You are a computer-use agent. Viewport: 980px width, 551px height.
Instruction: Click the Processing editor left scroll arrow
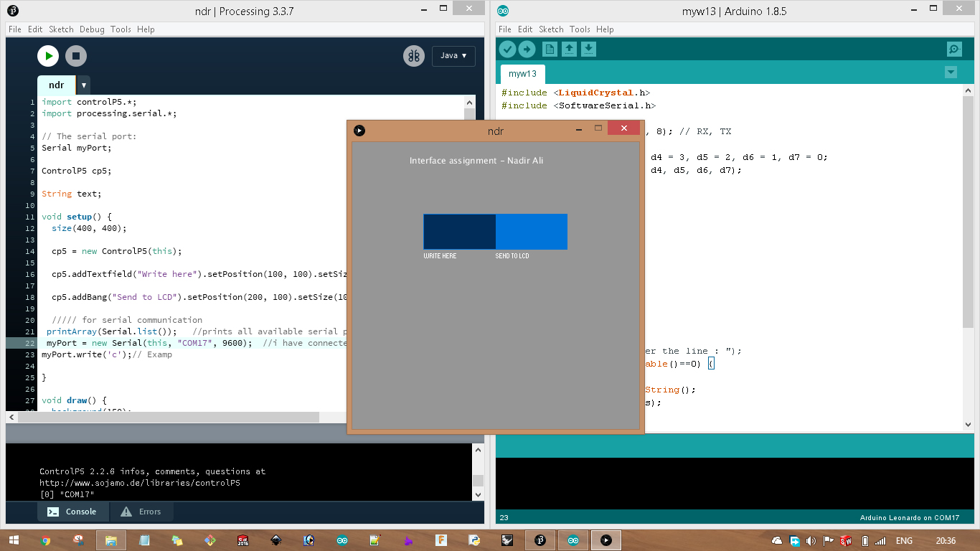(x=11, y=417)
